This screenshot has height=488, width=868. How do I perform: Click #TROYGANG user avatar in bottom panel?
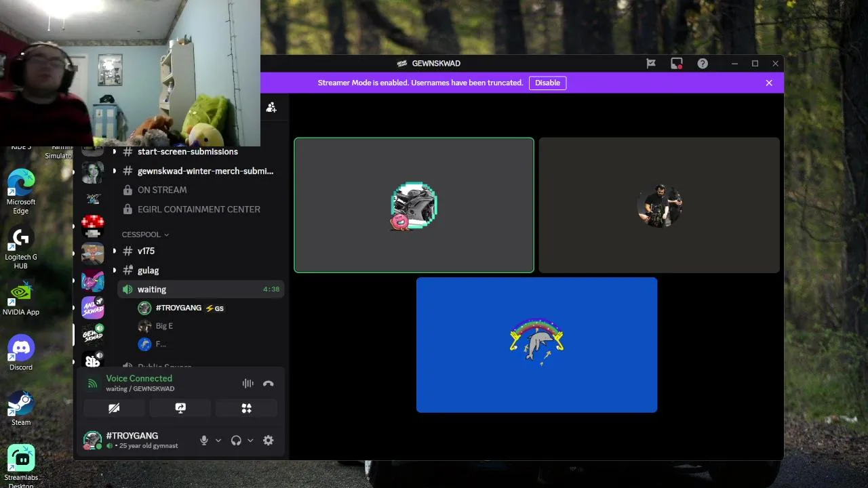(x=92, y=441)
